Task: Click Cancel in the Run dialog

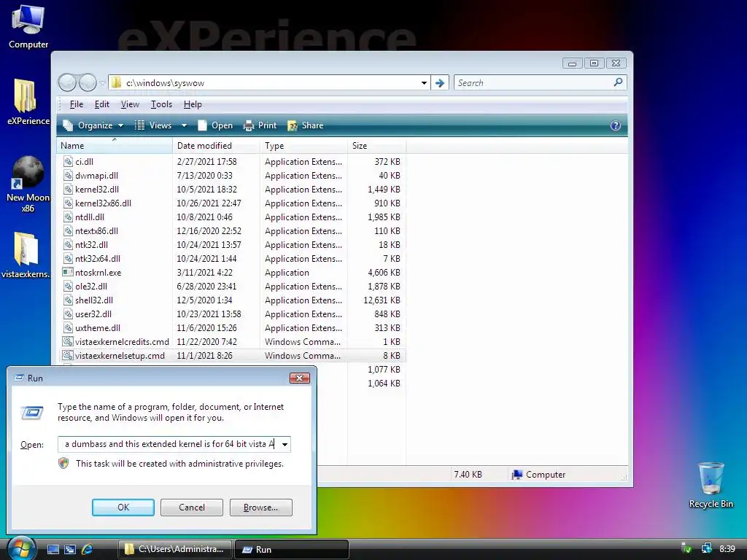Action: [192, 507]
